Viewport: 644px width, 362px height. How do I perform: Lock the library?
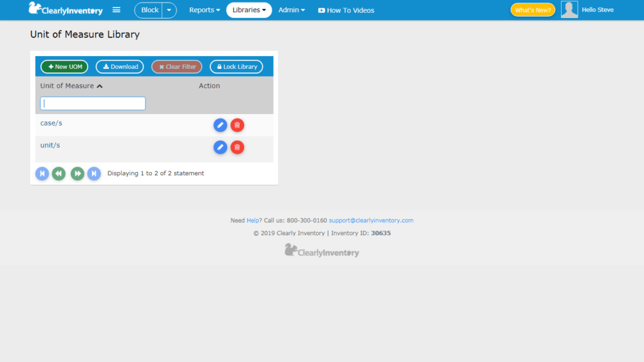(236, 66)
